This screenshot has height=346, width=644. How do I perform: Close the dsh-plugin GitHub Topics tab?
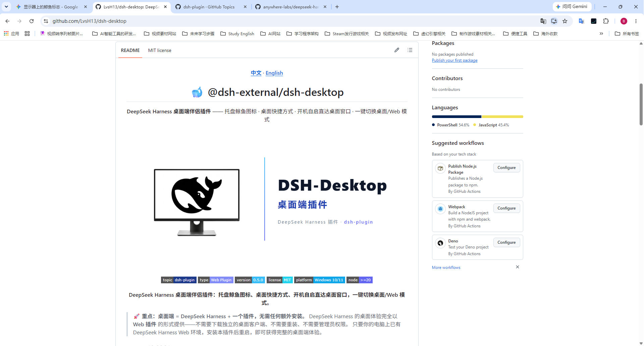click(x=245, y=7)
